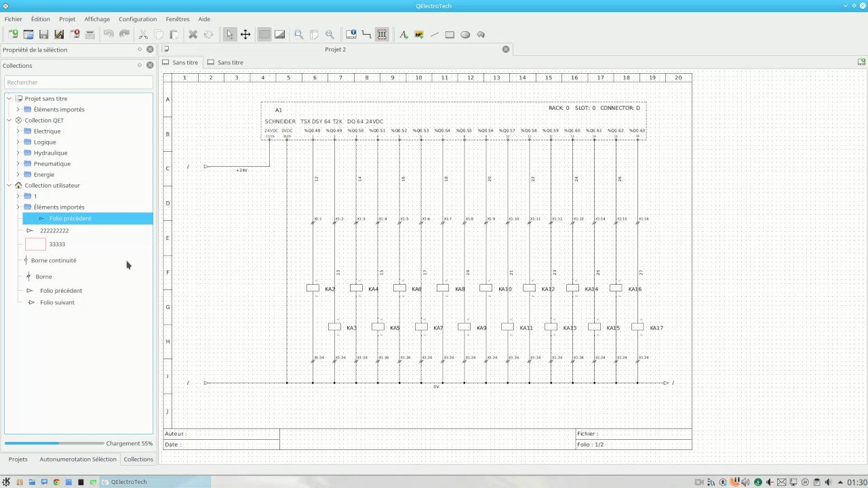The height and width of the screenshot is (488, 868).
Task: Switch to second Sans titre folio tab
Action: (225, 62)
